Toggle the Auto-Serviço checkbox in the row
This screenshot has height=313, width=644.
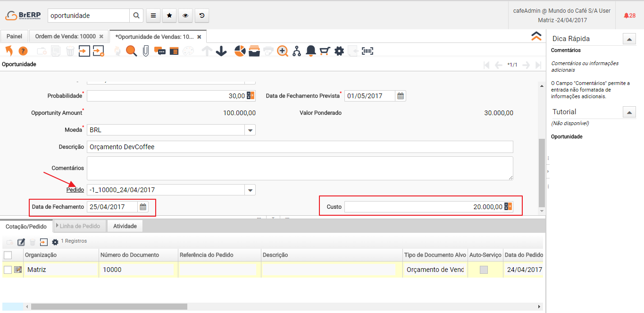point(484,270)
